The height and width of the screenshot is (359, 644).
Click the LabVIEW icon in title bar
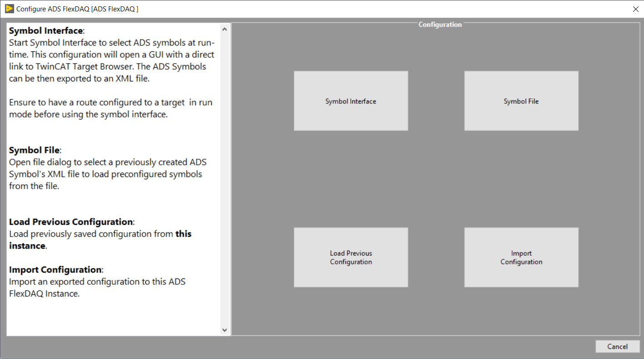(9, 9)
